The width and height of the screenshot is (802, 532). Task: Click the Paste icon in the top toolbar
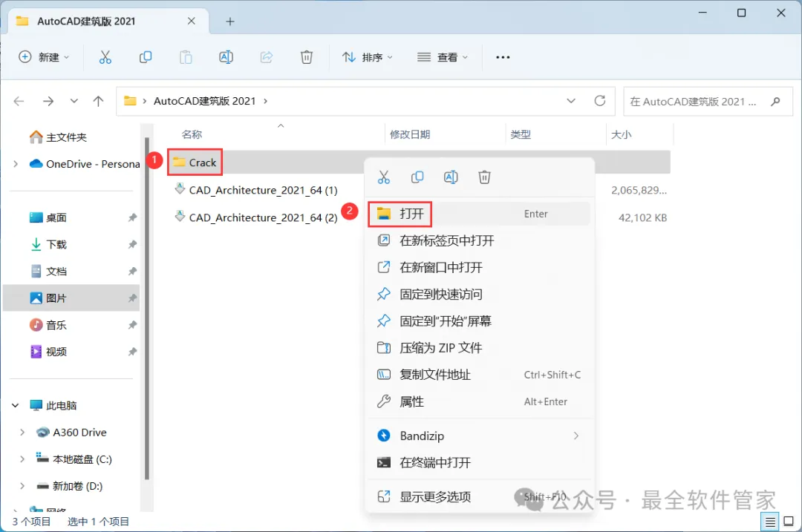(x=186, y=57)
